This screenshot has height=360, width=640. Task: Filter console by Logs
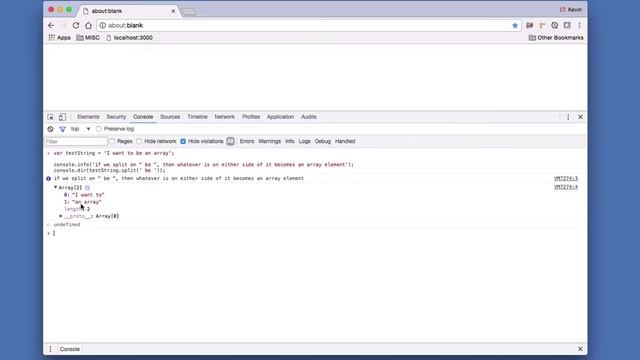click(304, 141)
